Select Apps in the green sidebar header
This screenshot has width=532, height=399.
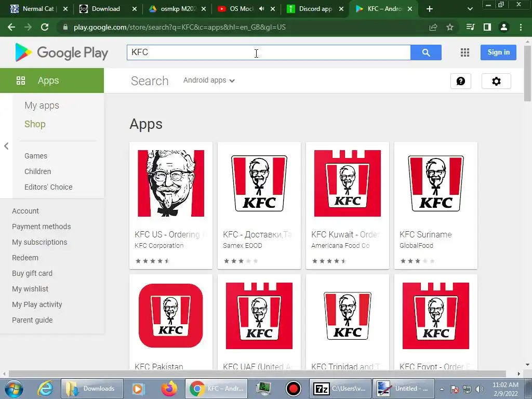pos(52,81)
